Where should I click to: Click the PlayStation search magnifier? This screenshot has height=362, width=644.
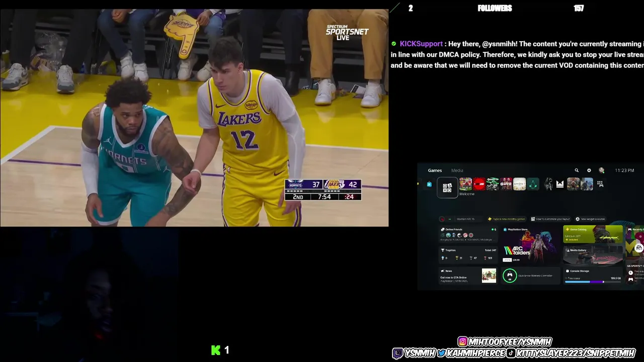(577, 170)
